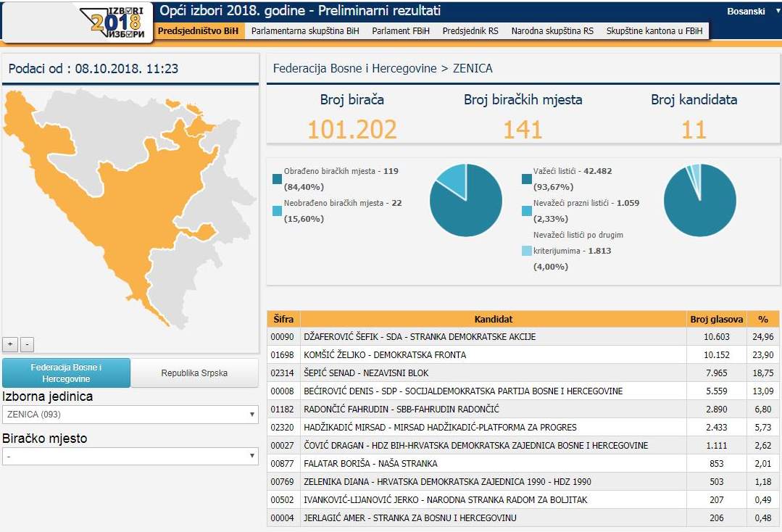
Task: Select the Federacija Bosne i Hercegovine toggle
Action: [x=67, y=373]
